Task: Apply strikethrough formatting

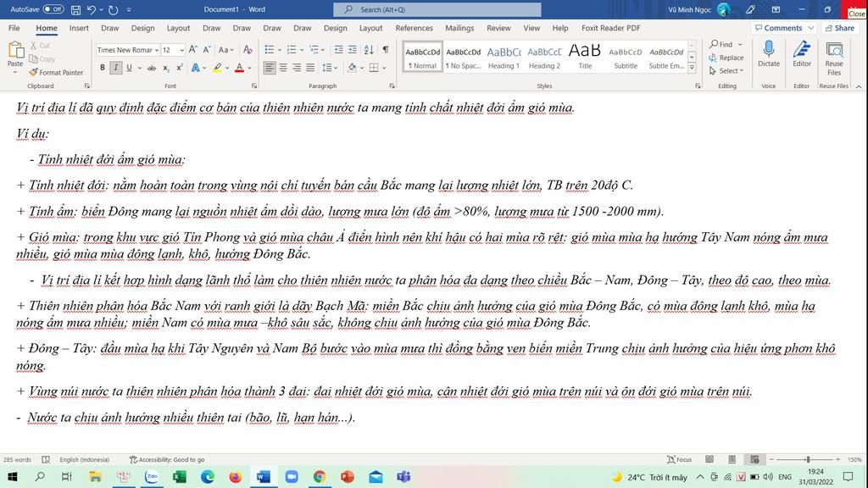Action: [151, 68]
